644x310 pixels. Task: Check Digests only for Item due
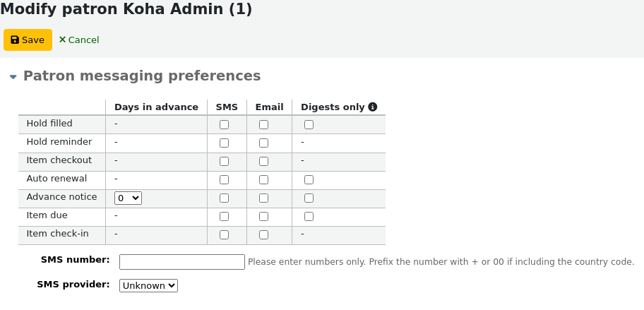[309, 216]
